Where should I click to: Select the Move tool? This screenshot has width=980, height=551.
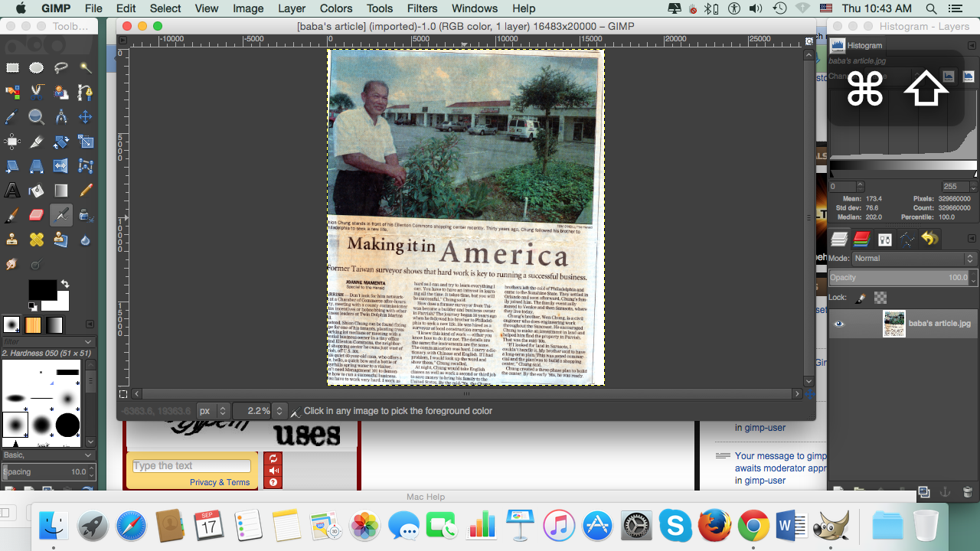pos(85,117)
